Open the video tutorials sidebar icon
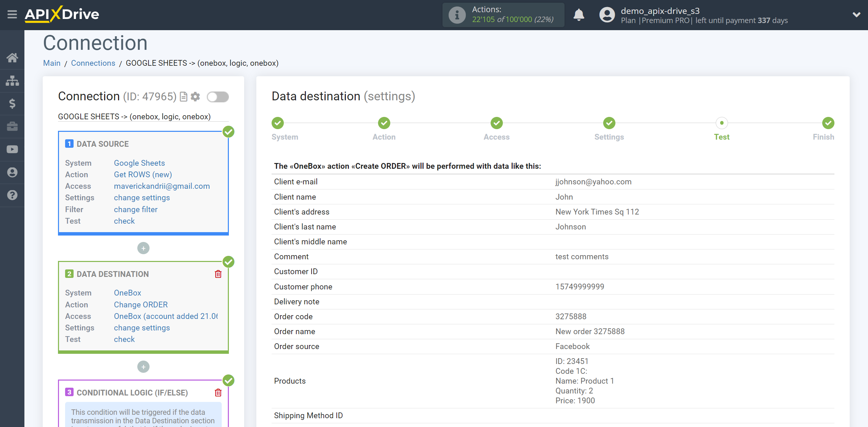This screenshot has height=427, width=868. [x=12, y=149]
